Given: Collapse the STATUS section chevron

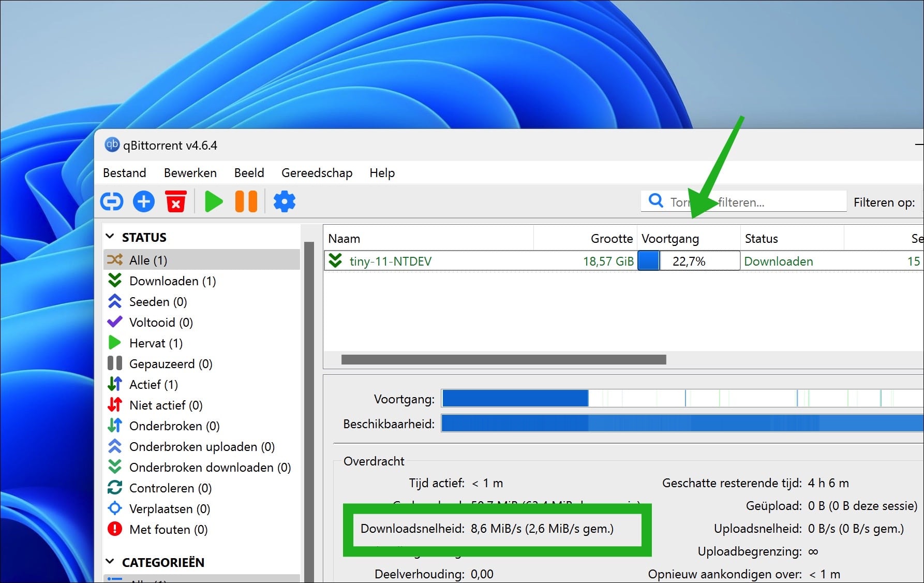Looking at the screenshot, I should coord(110,236).
